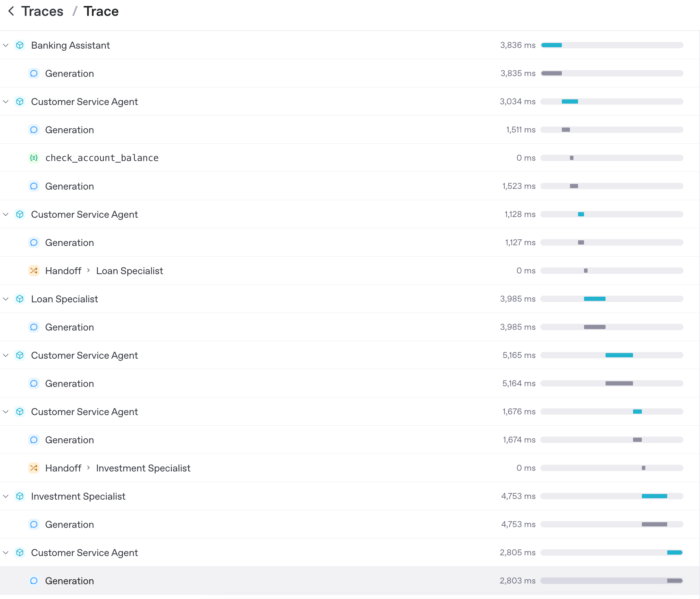
Task: Click the Investment Specialist agent icon
Action: pos(20,496)
